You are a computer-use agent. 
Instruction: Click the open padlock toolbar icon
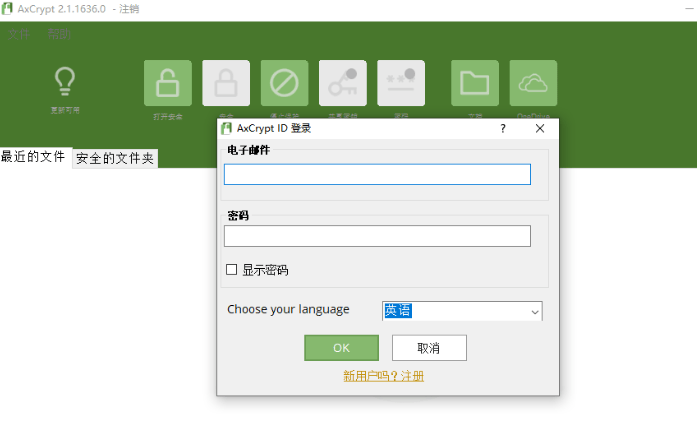pyautogui.click(x=168, y=83)
